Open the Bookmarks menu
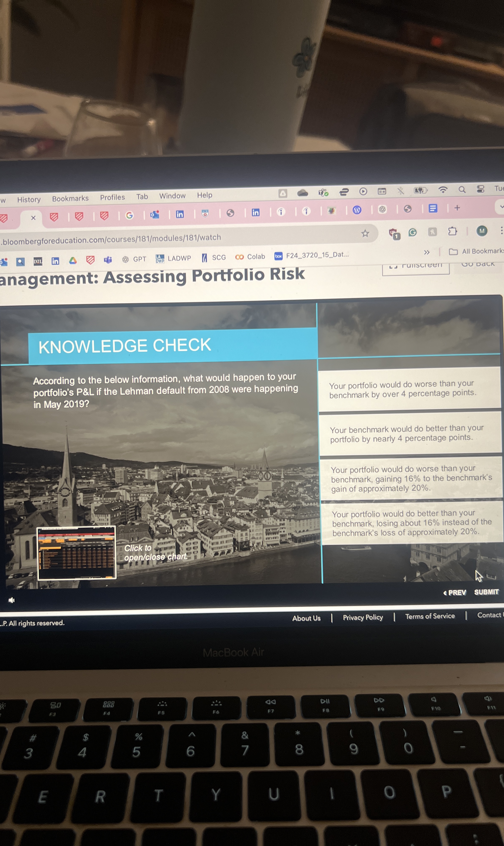This screenshot has width=504, height=846. coord(70,198)
